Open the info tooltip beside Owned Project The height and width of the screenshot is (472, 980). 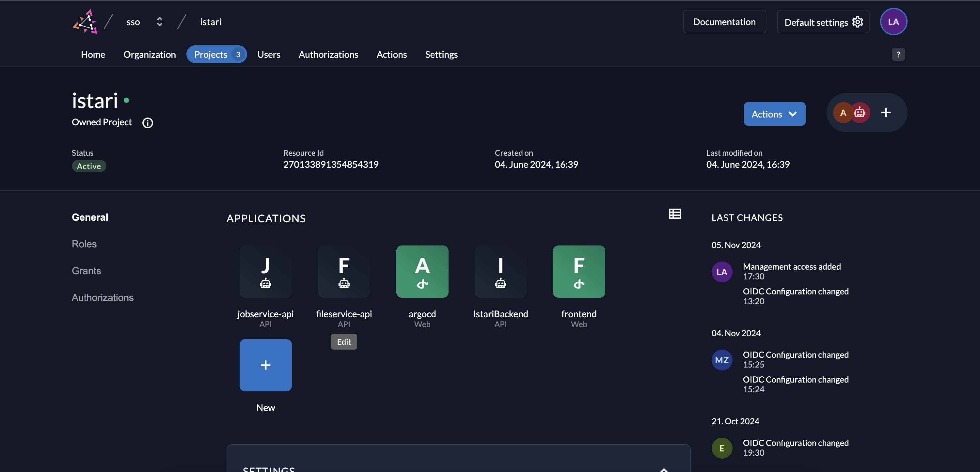coord(148,122)
